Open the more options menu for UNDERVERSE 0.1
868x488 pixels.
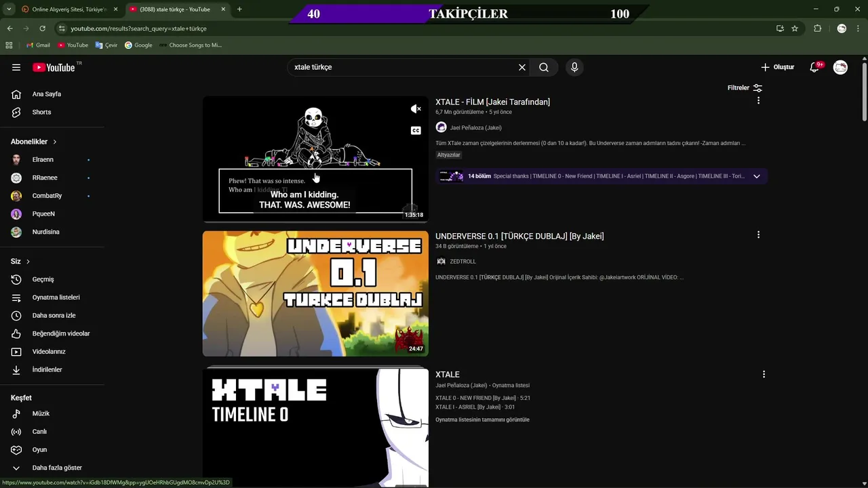click(x=758, y=235)
